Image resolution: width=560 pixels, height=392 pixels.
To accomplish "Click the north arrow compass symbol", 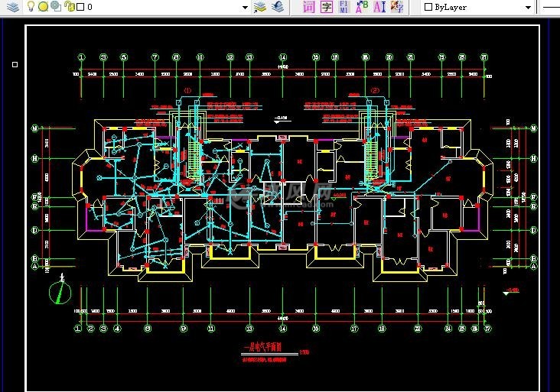I will pyautogui.click(x=59, y=293).
